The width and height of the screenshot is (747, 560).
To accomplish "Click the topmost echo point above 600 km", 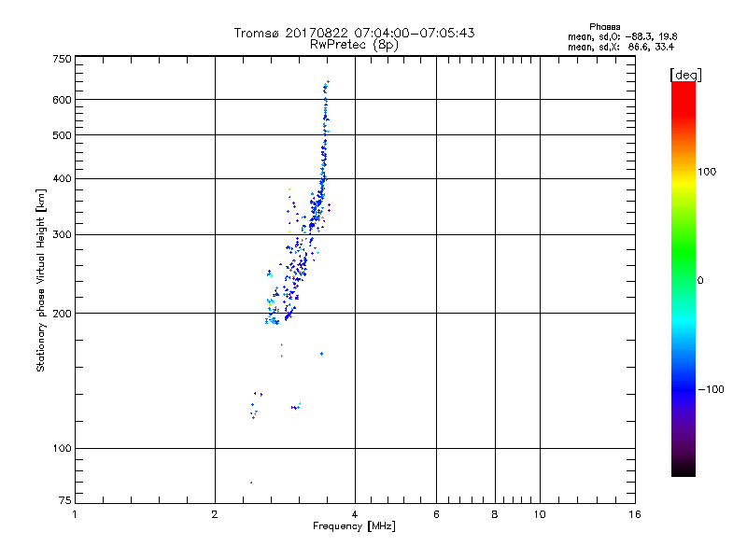I will pos(328,82).
